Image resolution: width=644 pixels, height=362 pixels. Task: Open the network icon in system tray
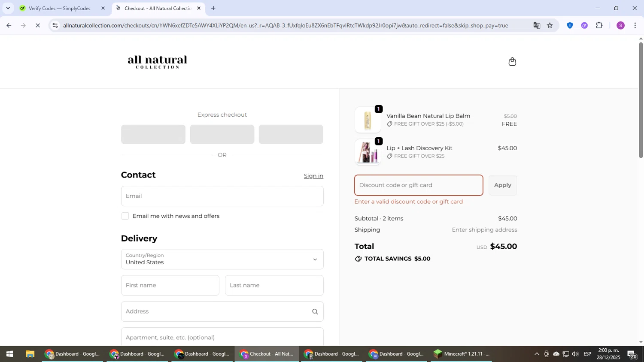pos(566,354)
